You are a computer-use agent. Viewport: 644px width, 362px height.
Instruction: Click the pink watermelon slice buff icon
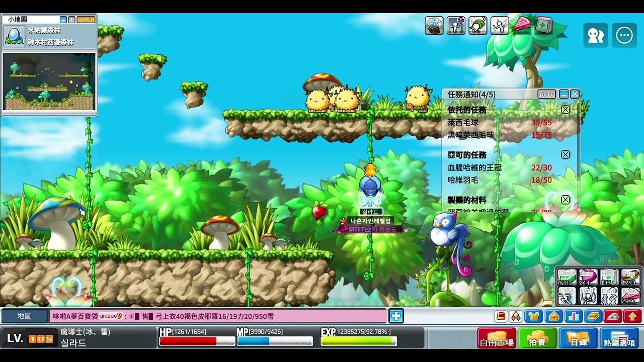pos(521,25)
